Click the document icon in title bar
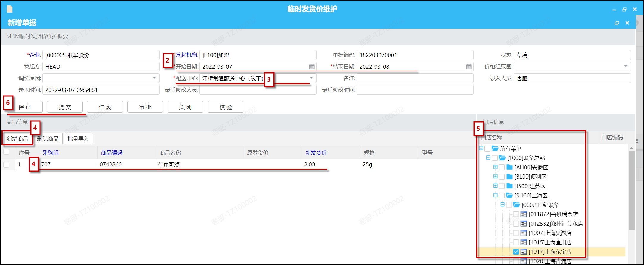The width and height of the screenshot is (644, 265). tap(10, 9)
